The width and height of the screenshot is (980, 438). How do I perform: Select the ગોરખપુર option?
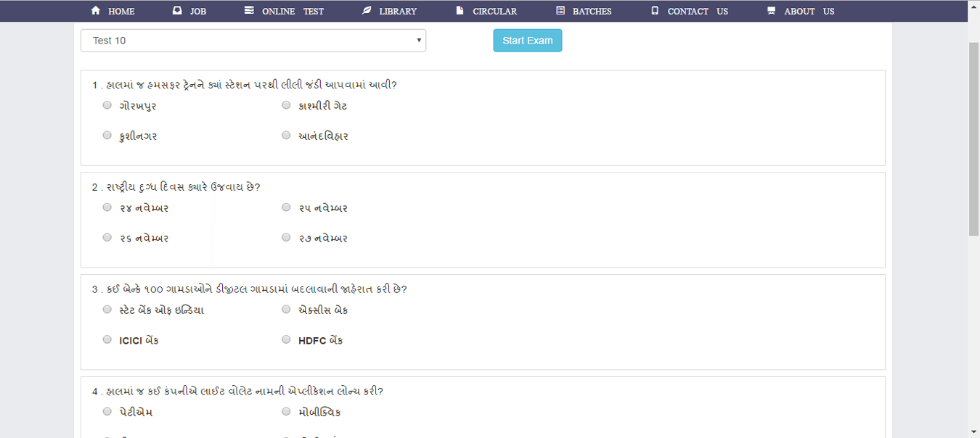[x=107, y=105]
